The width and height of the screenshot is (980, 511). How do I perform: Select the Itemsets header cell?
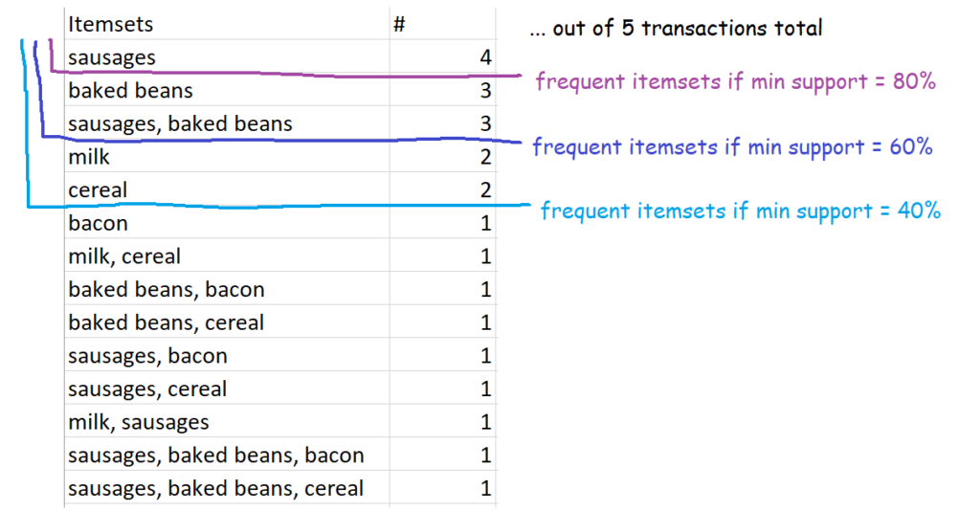(x=227, y=24)
